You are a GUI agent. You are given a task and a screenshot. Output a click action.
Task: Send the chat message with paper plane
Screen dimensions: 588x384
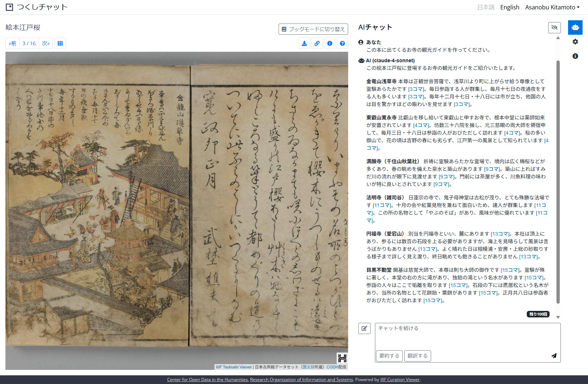click(554, 356)
